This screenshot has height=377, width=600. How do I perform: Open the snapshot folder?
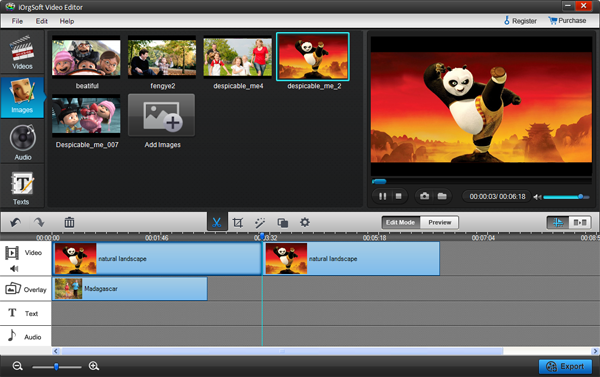click(x=442, y=196)
